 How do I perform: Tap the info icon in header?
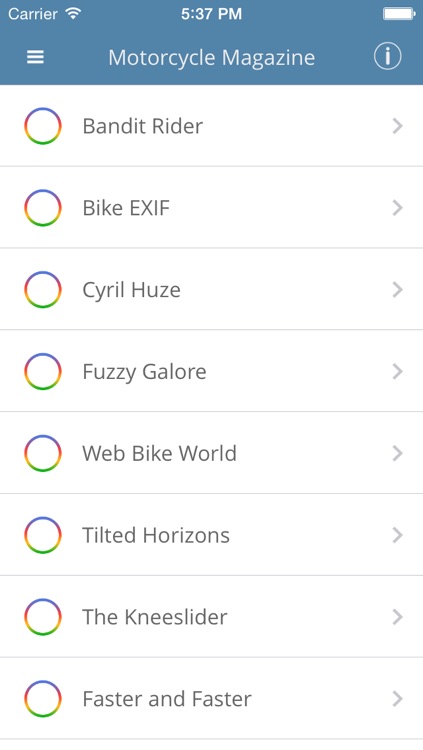[x=387, y=56]
